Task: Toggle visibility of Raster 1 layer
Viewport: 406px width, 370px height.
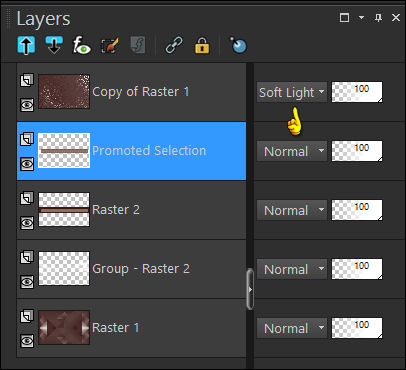Action: click(x=27, y=341)
